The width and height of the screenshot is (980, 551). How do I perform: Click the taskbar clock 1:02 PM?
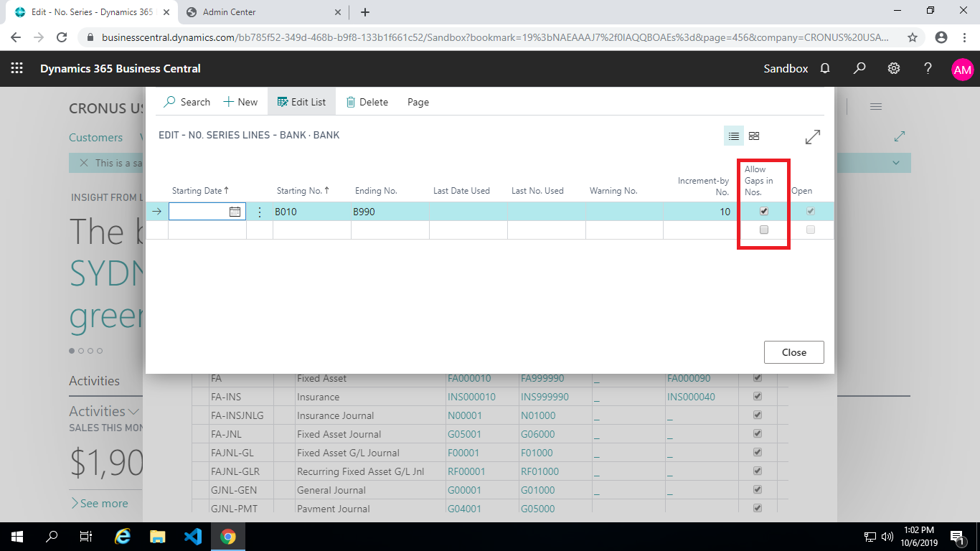920,537
